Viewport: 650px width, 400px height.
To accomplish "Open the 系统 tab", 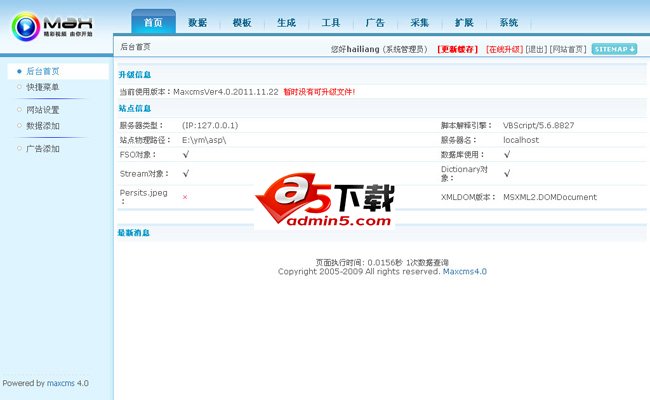I will (509, 22).
